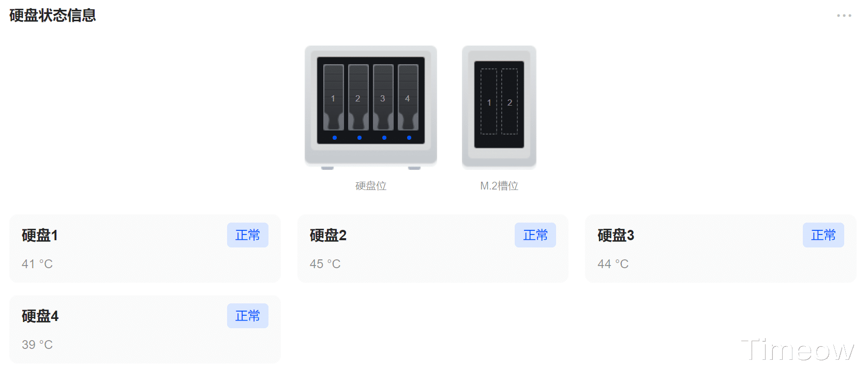Click the 正常 badge on 硬盘3

tap(824, 235)
